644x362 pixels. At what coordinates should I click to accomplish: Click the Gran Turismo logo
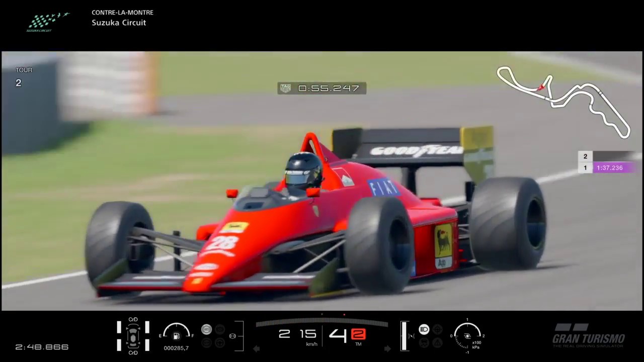pyautogui.click(x=589, y=335)
